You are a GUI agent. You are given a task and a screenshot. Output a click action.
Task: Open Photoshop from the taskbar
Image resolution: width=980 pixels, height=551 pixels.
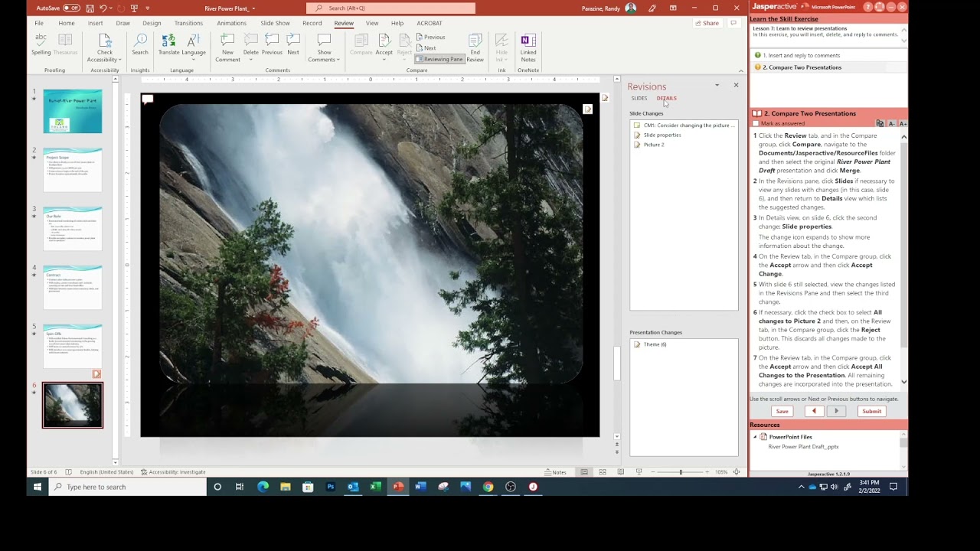point(330,487)
